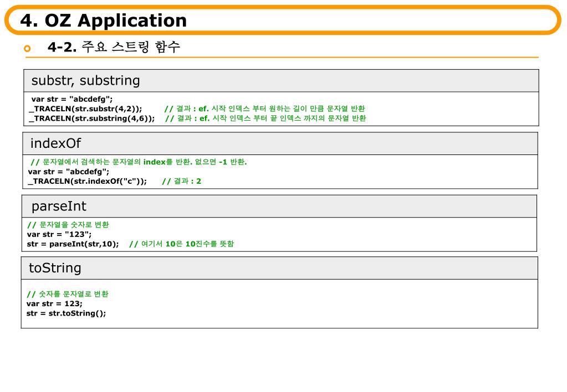
Task: Click comment '// 숫자를 문자열로 변환'
Action: [68, 294]
